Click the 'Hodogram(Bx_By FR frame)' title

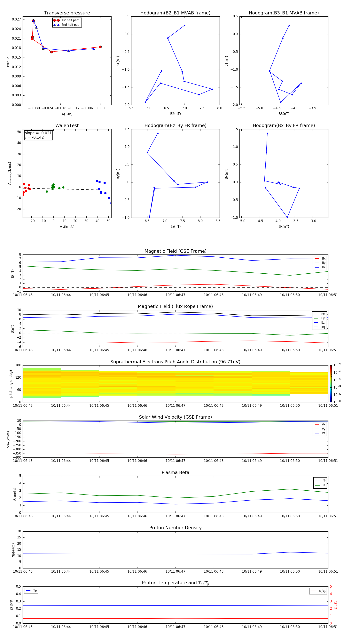(x=284, y=125)
